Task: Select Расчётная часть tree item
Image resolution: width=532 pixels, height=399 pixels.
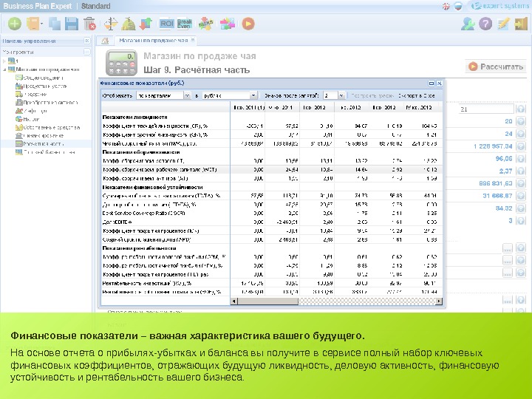Action: coord(40,144)
